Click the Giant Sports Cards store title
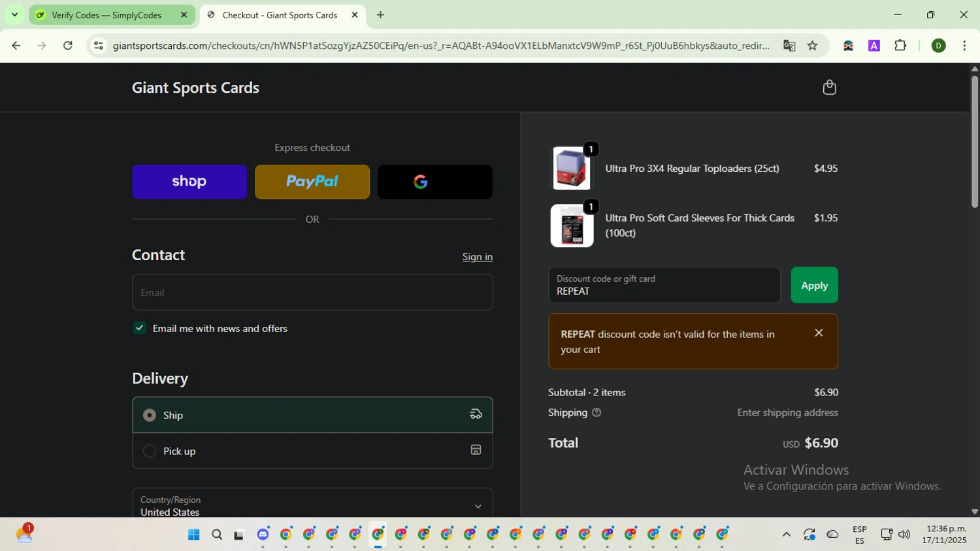The image size is (980, 551). click(x=195, y=88)
